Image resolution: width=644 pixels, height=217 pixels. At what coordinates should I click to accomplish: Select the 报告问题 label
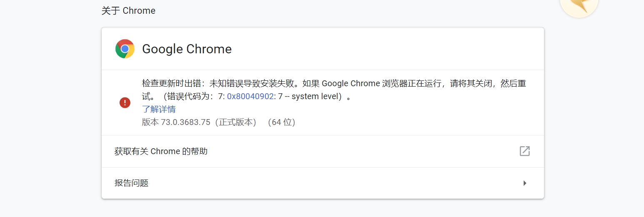click(132, 183)
